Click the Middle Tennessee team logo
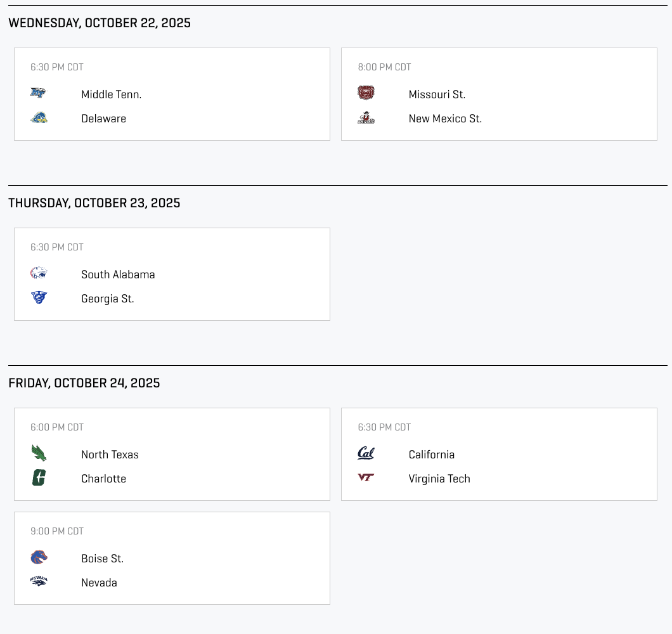Screen dimensions: 672x634 [39, 93]
